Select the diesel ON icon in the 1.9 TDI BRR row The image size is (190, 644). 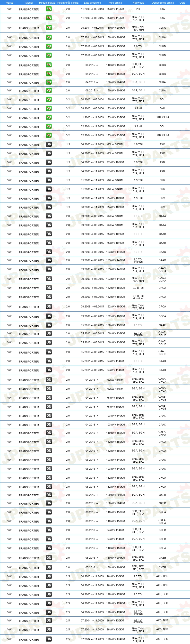[x=49, y=180]
